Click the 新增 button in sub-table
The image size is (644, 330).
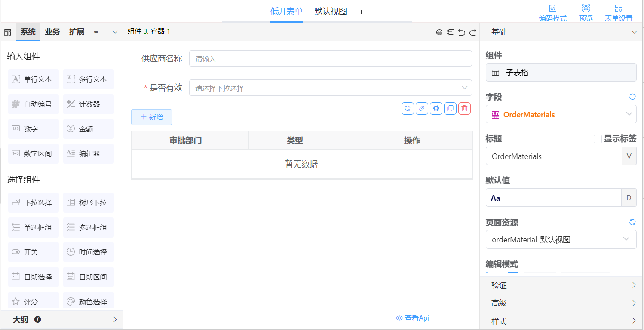pyautogui.click(x=151, y=117)
